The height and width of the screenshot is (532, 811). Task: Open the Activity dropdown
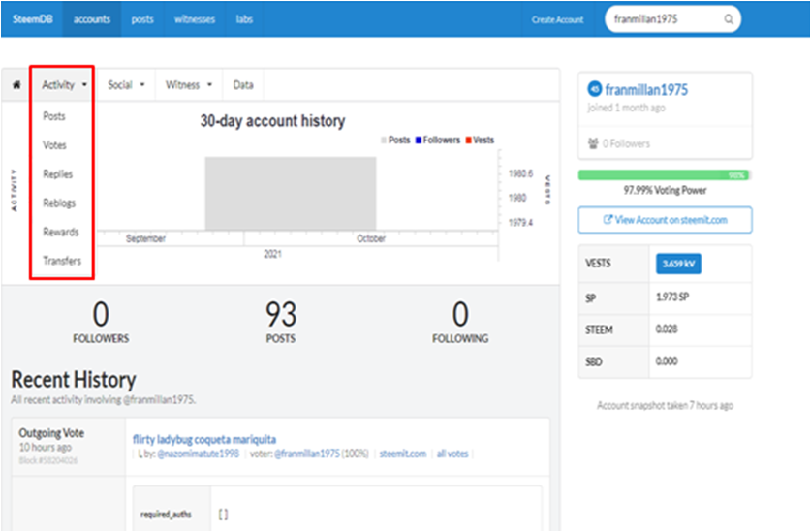coord(64,85)
